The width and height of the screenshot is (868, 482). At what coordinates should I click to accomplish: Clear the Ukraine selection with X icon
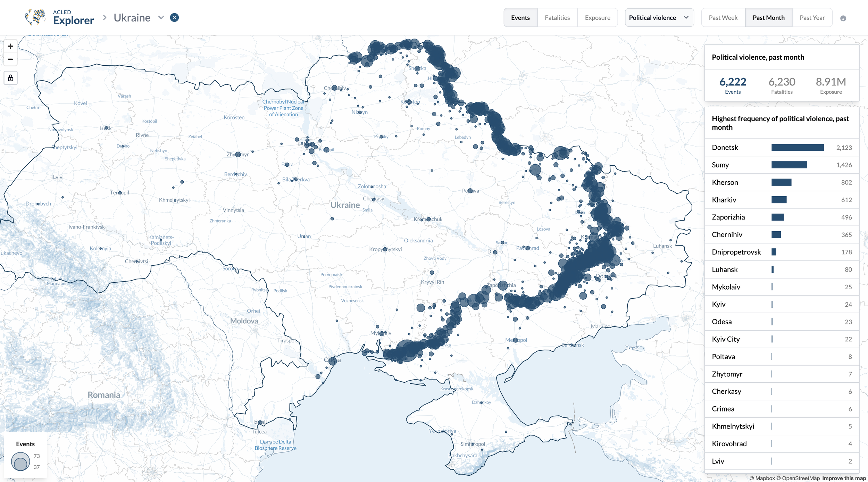[174, 18]
